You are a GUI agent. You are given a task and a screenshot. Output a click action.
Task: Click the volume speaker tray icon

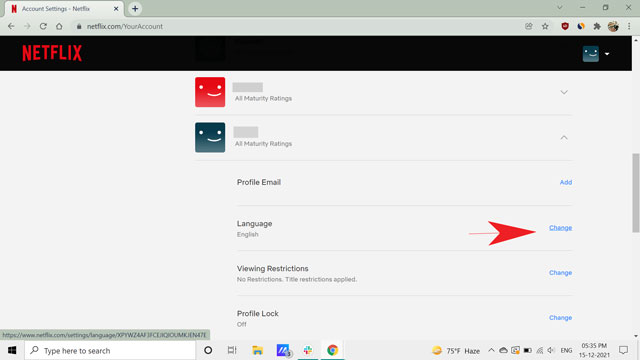pos(551,350)
